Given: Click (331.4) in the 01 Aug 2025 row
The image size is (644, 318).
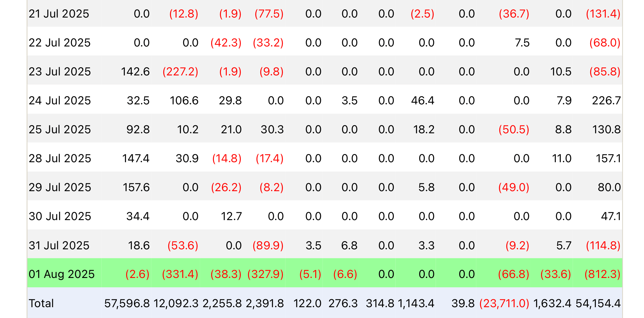Looking at the screenshot, I should 180,274.
